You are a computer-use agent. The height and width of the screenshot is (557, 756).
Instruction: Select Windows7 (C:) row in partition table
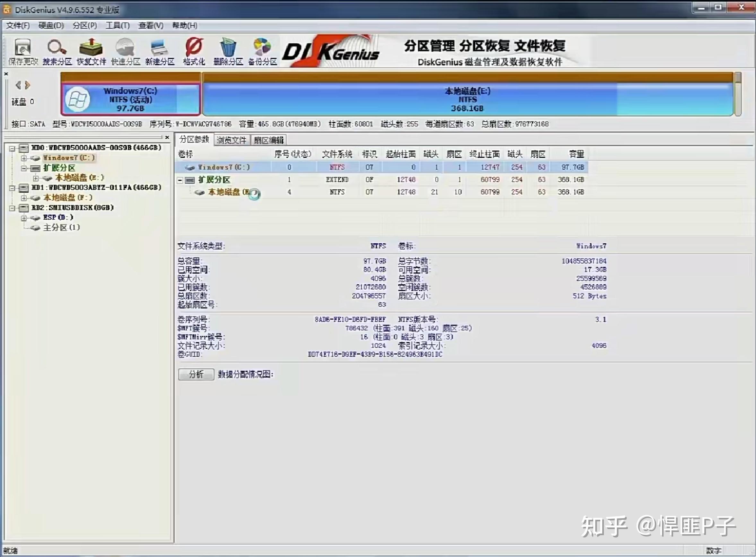point(382,167)
